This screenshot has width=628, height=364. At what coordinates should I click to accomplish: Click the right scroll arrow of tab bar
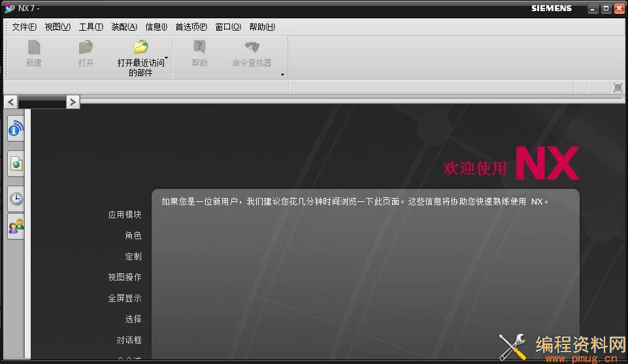(x=73, y=102)
